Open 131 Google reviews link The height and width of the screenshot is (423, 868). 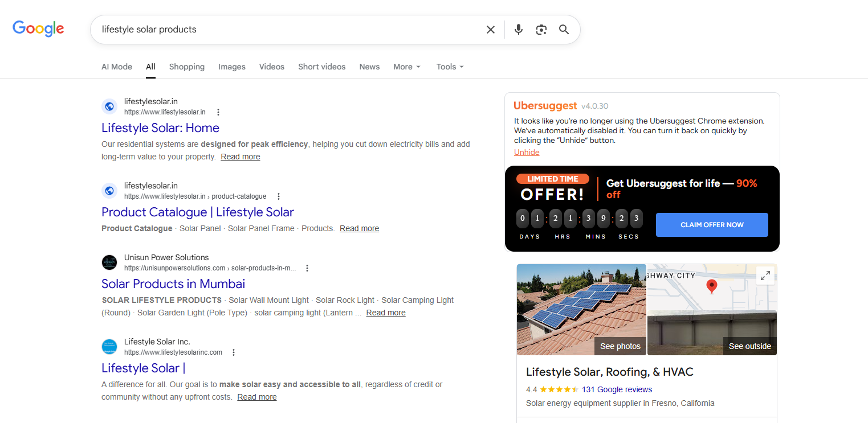click(617, 390)
